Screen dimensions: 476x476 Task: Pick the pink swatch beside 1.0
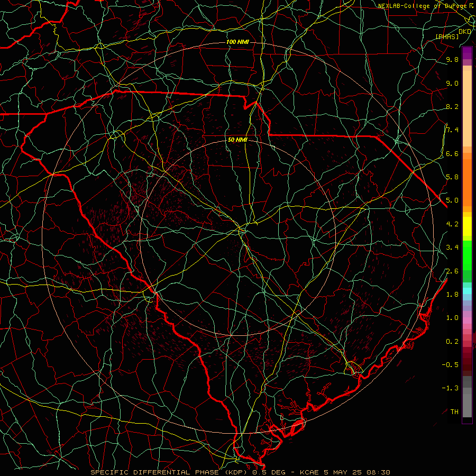(x=467, y=321)
